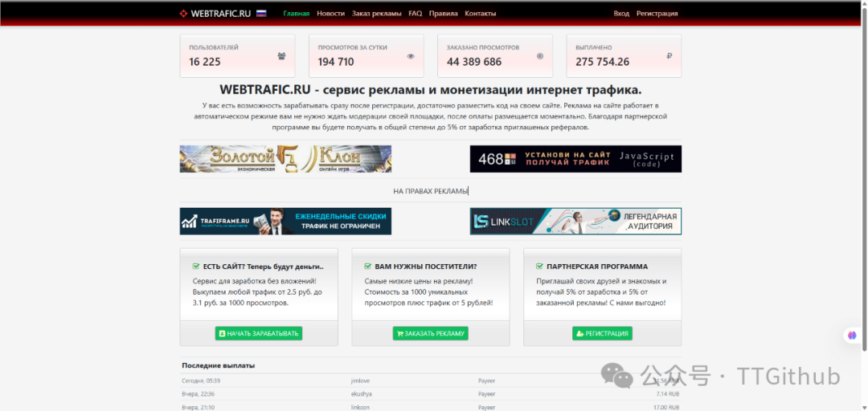Image resolution: width=868 pixels, height=411 pixels.
Task: Click the ПОЛЬЗОВАТЕЛЕЙ card label
Action: [214, 47]
